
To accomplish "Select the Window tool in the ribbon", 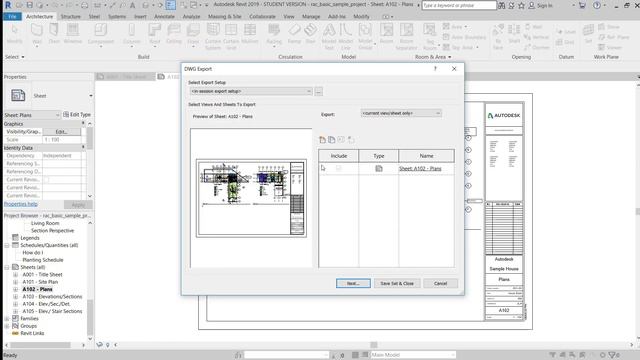I will point(73,33).
